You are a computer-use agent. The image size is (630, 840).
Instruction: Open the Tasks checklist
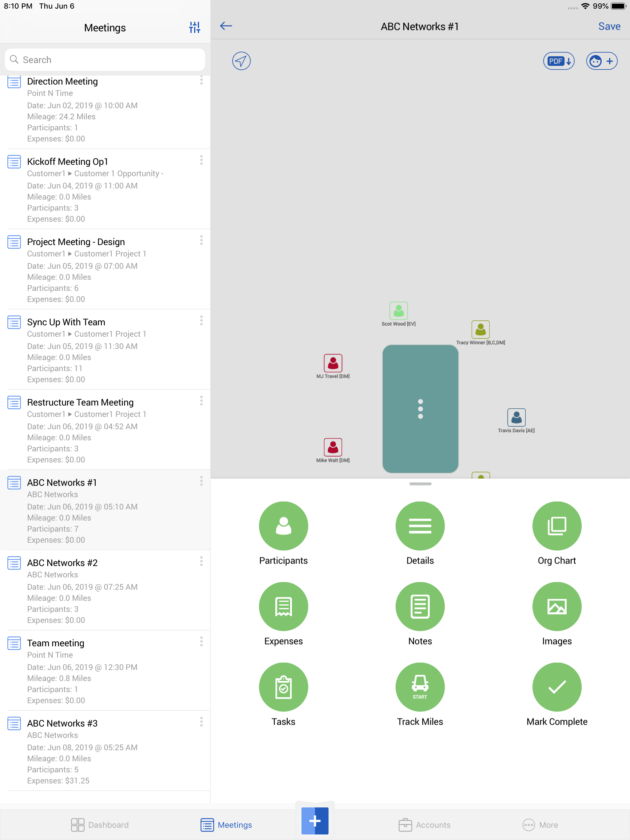[x=283, y=687]
